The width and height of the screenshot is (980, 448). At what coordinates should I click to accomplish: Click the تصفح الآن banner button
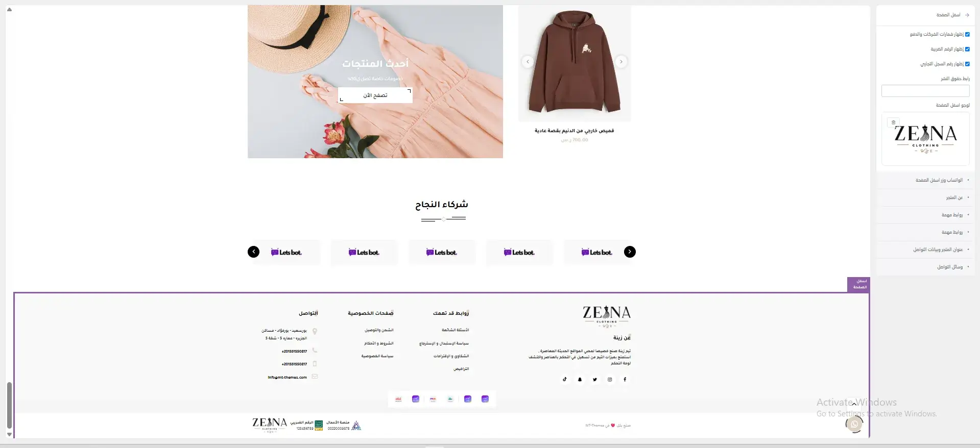pyautogui.click(x=375, y=95)
